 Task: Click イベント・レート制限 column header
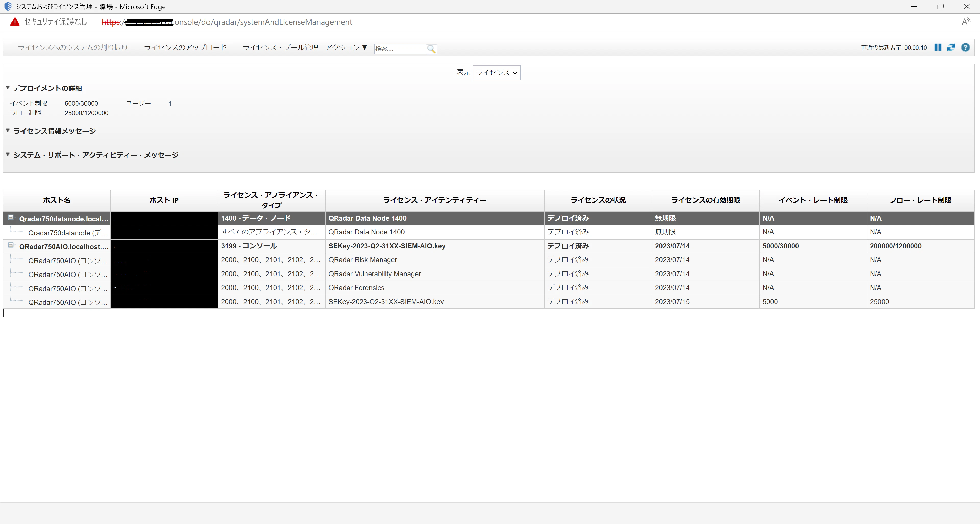813,200
